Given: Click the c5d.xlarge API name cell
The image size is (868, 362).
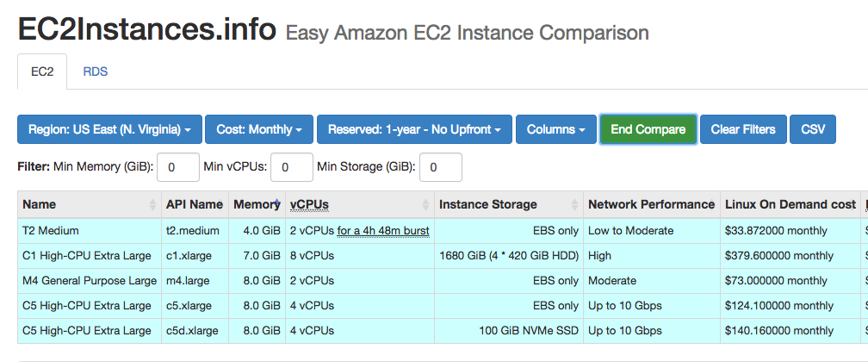Looking at the screenshot, I should tap(195, 330).
